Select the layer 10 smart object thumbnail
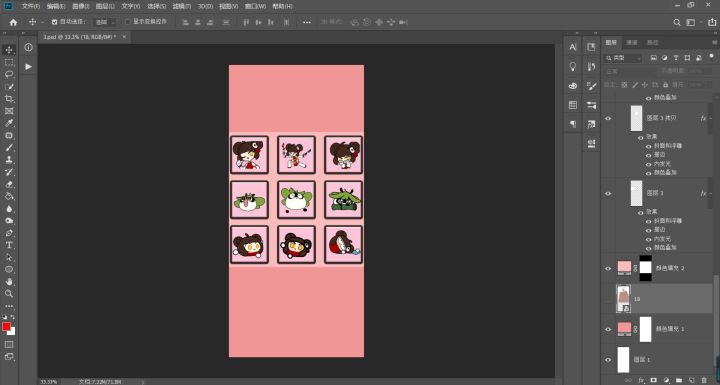The width and height of the screenshot is (720, 385). (623, 299)
